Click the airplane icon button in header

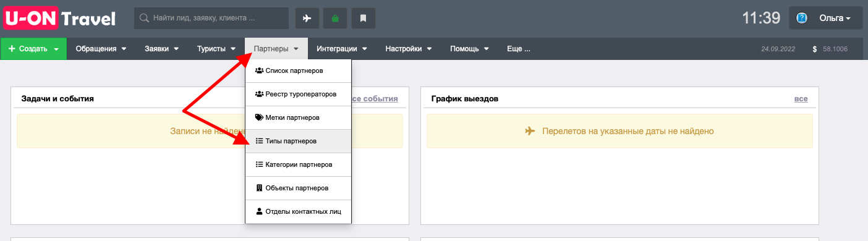click(307, 19)
